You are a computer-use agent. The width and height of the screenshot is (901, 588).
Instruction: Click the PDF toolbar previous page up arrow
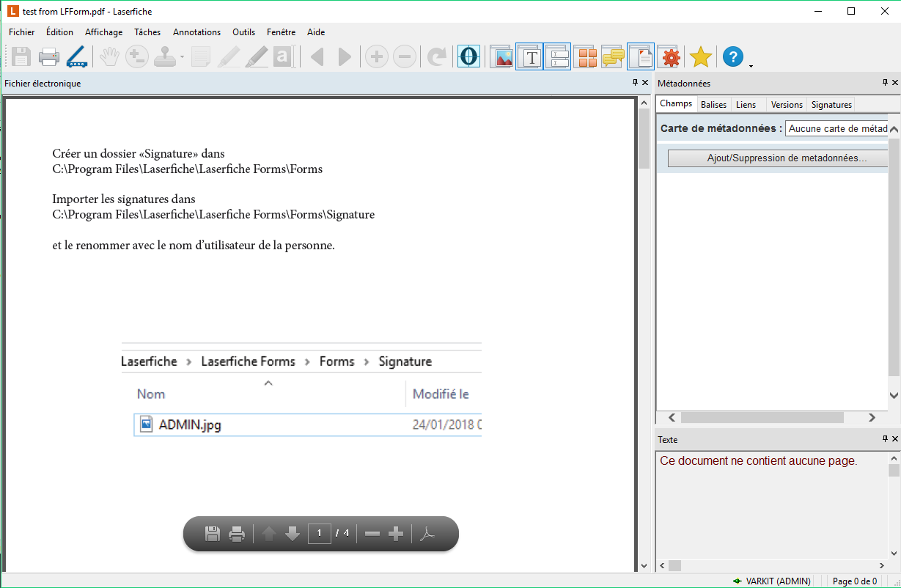[x=269, y=534]
